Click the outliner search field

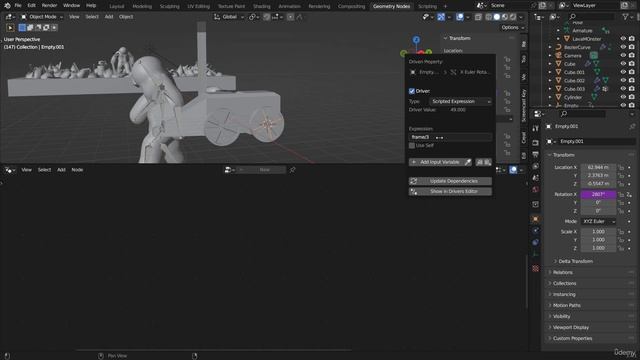click(x=591, y=17)
